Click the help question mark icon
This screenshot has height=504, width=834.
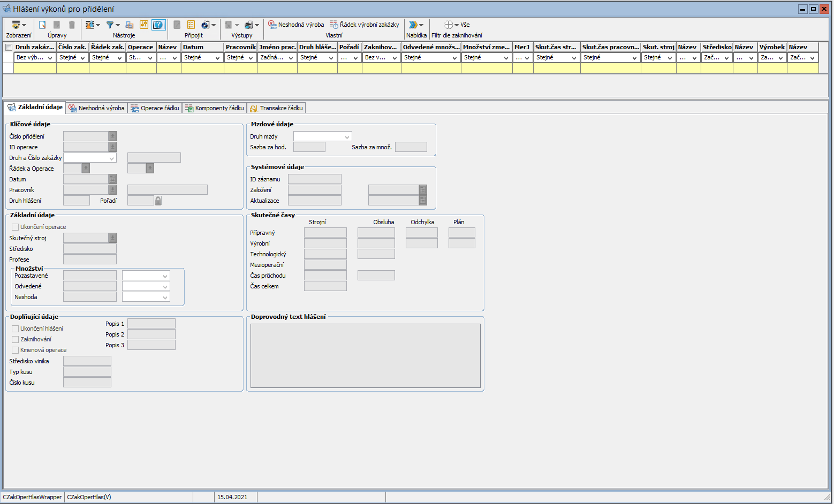tap(158, 25)
